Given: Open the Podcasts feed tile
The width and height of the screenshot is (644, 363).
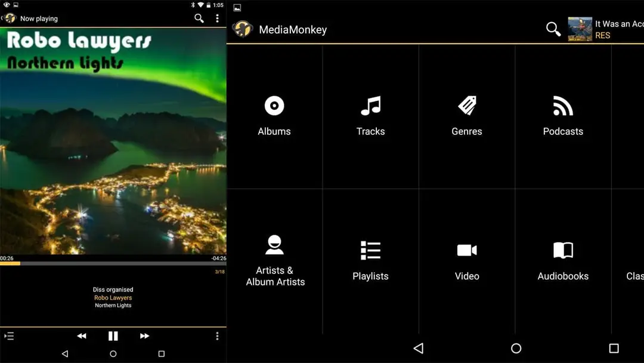Looking at the screenshot, I should (x=563, y=116).
